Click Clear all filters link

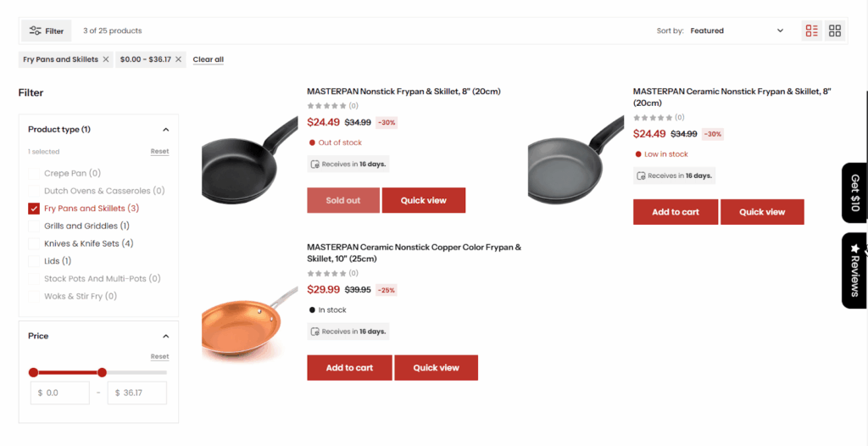(208, 59)
